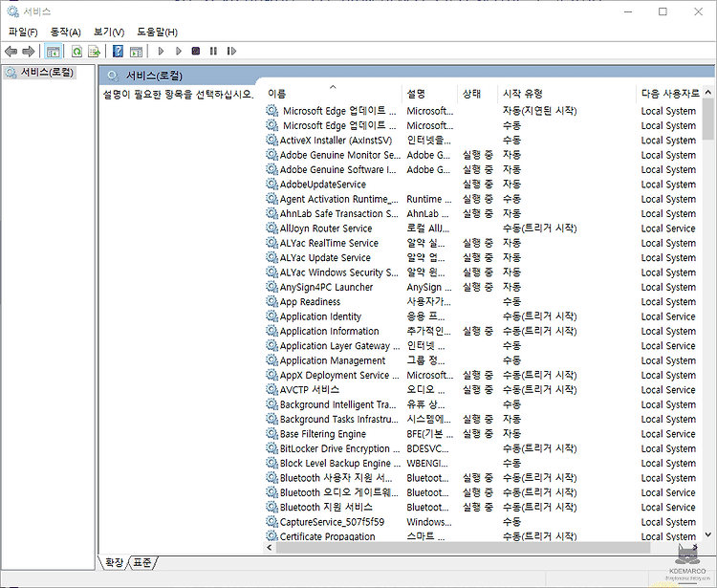This screenshot has height=588, width=717.
Task: Click the Back arrow toolbar icon
Action: pos(11,52)
